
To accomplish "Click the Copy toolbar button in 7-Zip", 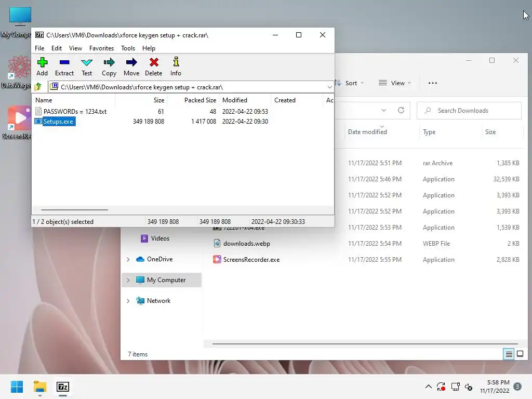I will (109, 66).
